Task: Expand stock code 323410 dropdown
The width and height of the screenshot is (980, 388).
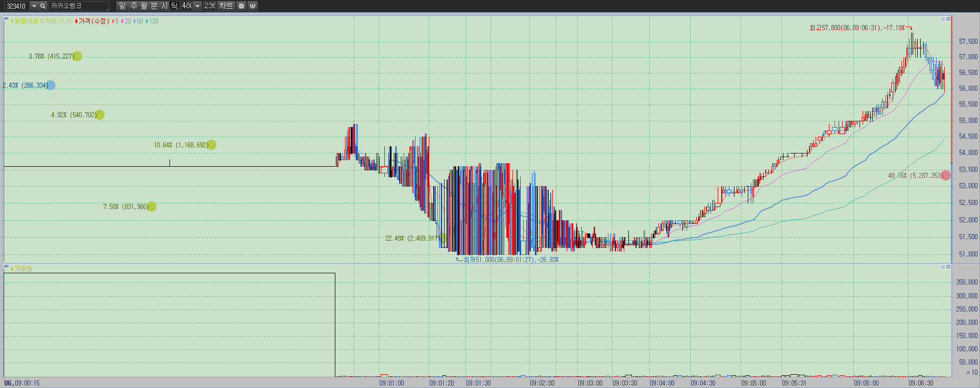Action: coord(34,6)
